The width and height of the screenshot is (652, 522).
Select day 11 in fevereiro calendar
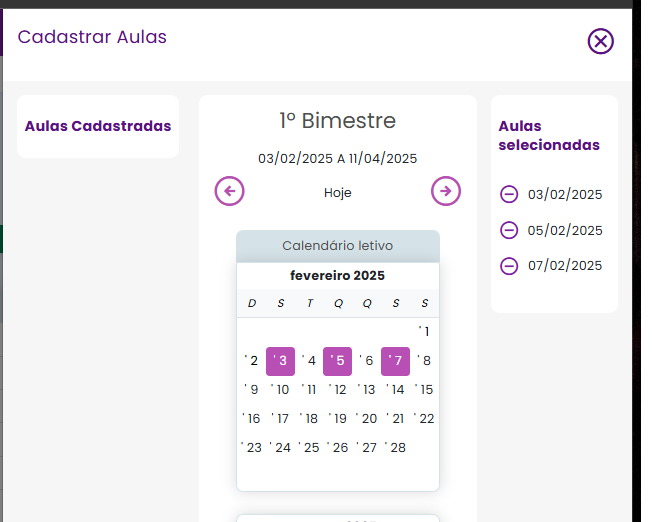click(x=309, y=390)
